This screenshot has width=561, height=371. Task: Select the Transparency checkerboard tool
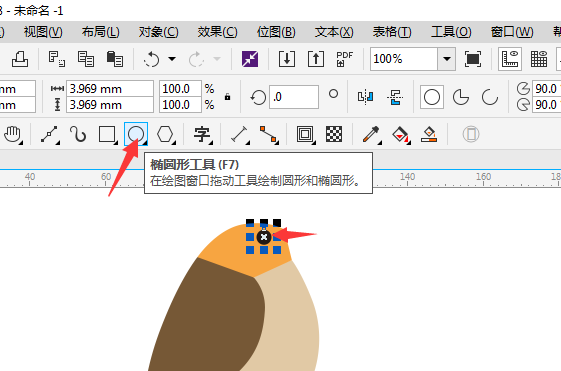pos(334,134)
